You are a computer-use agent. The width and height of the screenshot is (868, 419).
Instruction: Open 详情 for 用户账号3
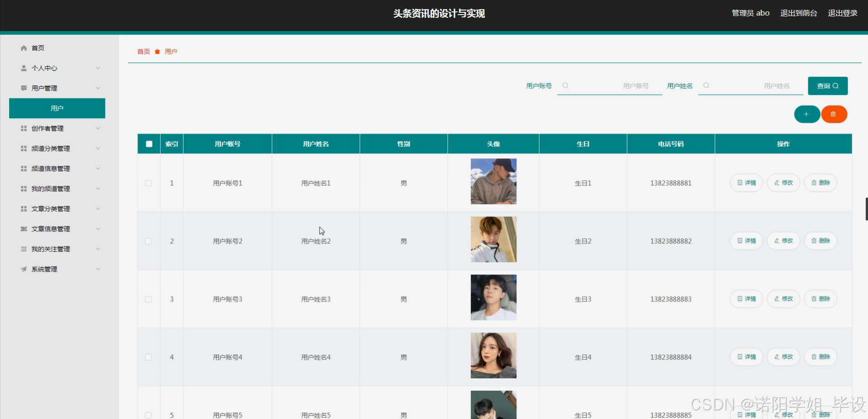pos(747,299)
